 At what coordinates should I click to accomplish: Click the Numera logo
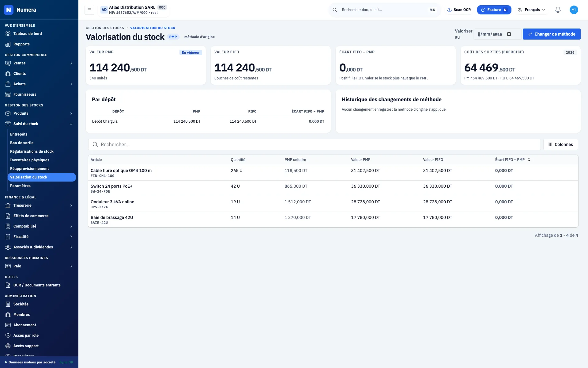[9, 10]
